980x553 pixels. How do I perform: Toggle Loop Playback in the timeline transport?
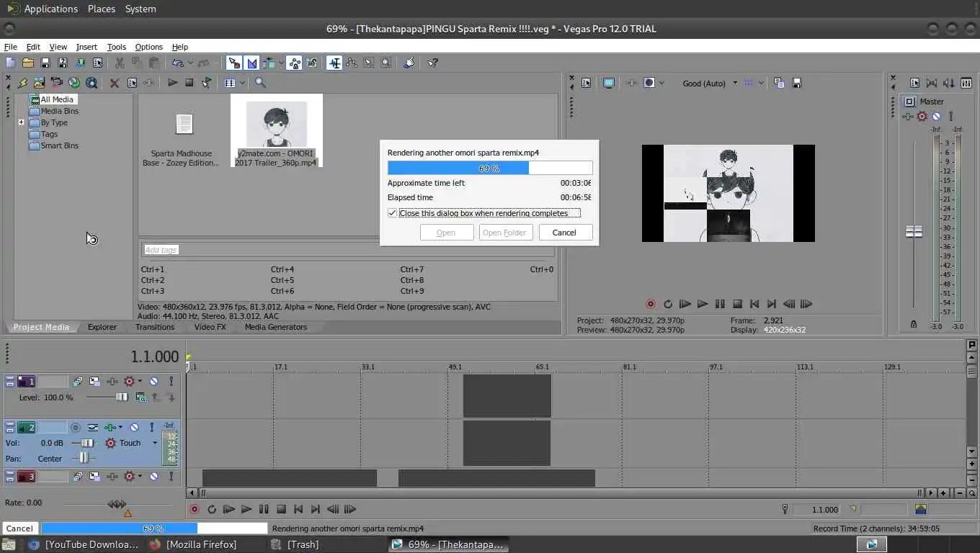[x=212, y=509]
